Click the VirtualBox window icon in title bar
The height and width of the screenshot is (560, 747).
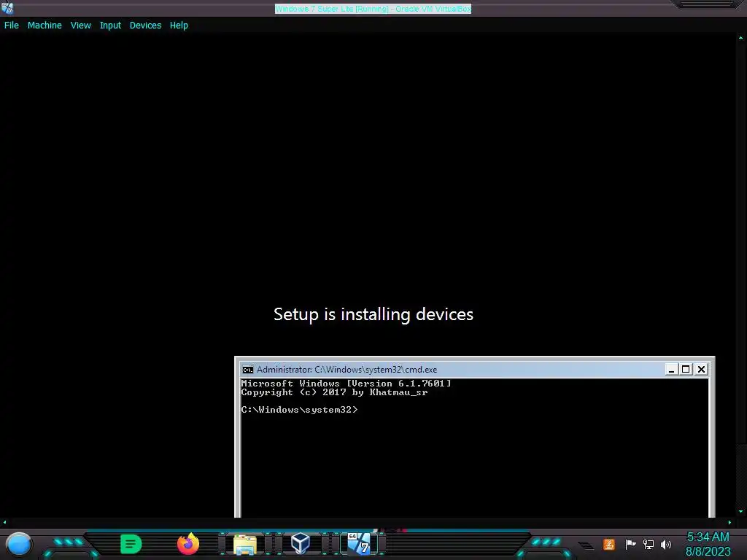pyautogui.click(x=7, y=7)
